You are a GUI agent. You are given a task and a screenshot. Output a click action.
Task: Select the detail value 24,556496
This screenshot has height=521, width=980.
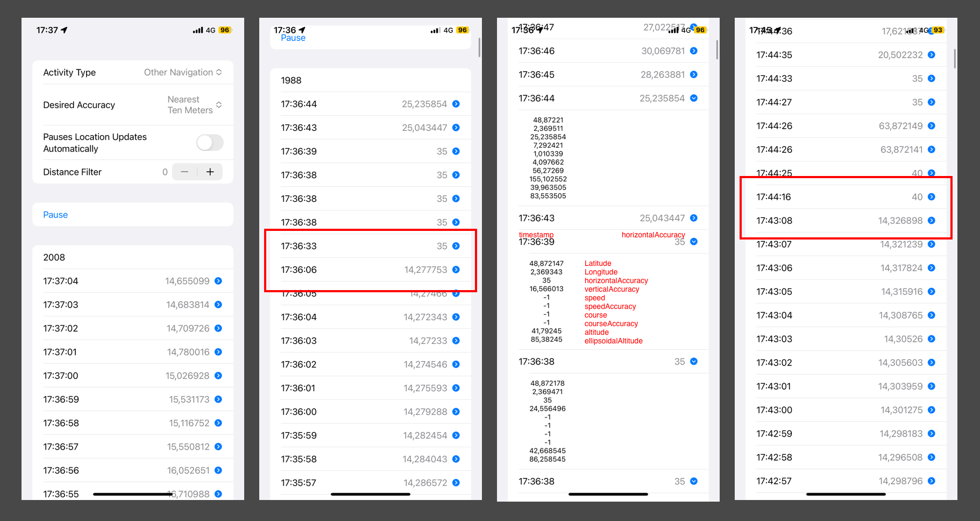pos(548,409)
